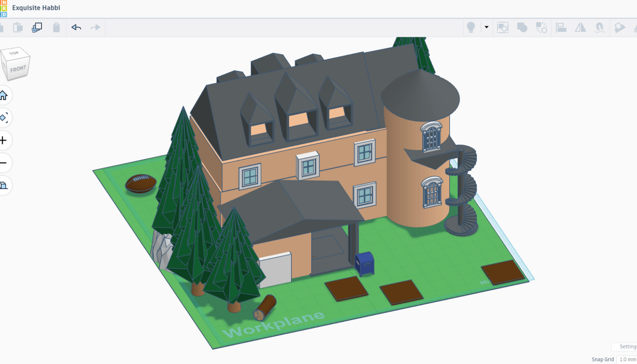
Task: Click the Tinkercad logo to go home
Action: click(3, 9)
